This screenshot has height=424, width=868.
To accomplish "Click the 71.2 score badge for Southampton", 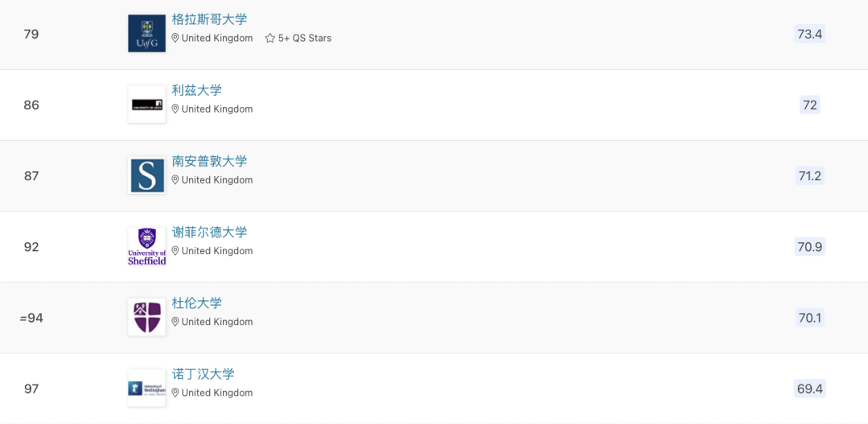I will [x=809, y=175].
